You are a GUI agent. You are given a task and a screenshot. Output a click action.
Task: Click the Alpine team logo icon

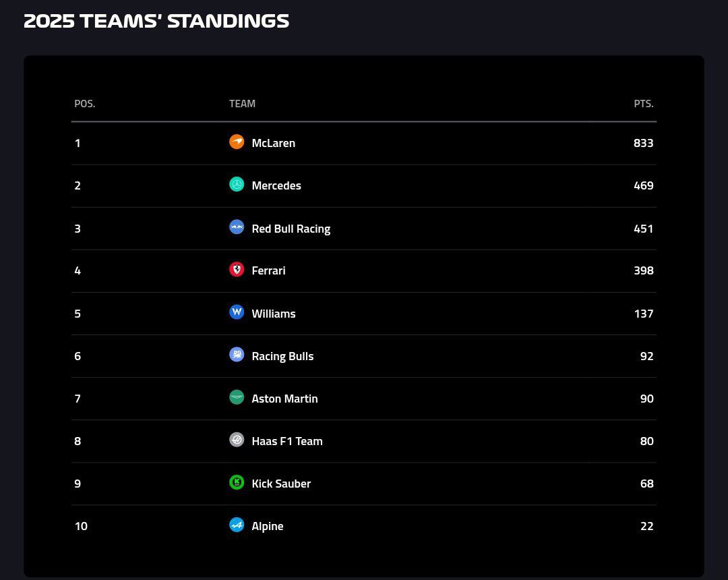(x=237, y=525)
